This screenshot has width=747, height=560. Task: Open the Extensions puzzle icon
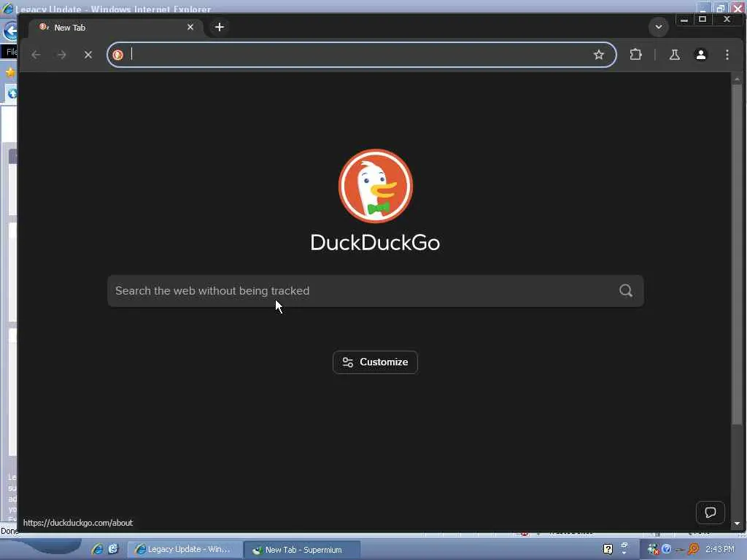(x=635, y=55)
